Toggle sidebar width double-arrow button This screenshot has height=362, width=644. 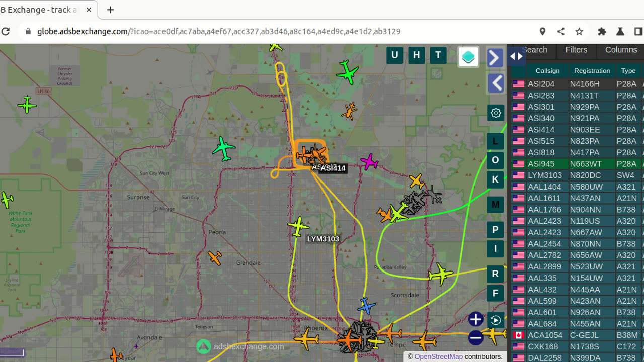tap(517, 56)
